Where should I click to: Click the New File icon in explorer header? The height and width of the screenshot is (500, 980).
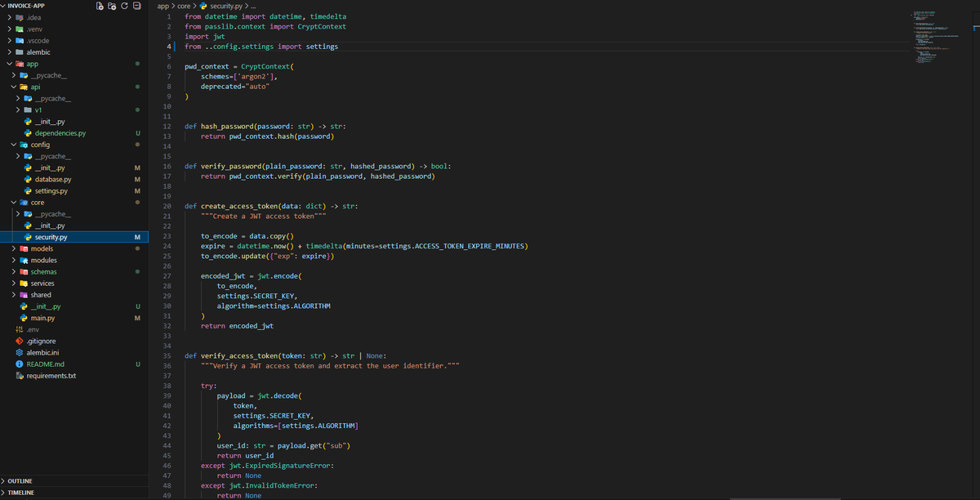(100, 6)
